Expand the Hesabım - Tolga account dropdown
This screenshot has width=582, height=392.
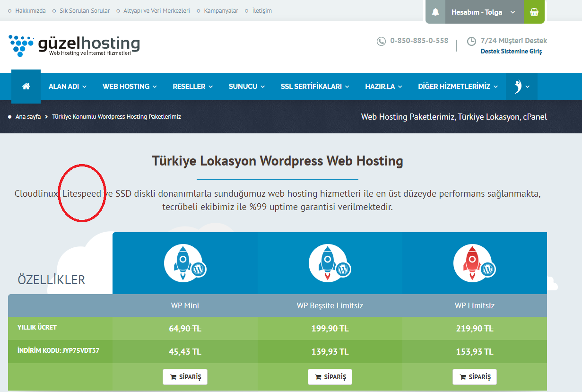tap(484, 12)
